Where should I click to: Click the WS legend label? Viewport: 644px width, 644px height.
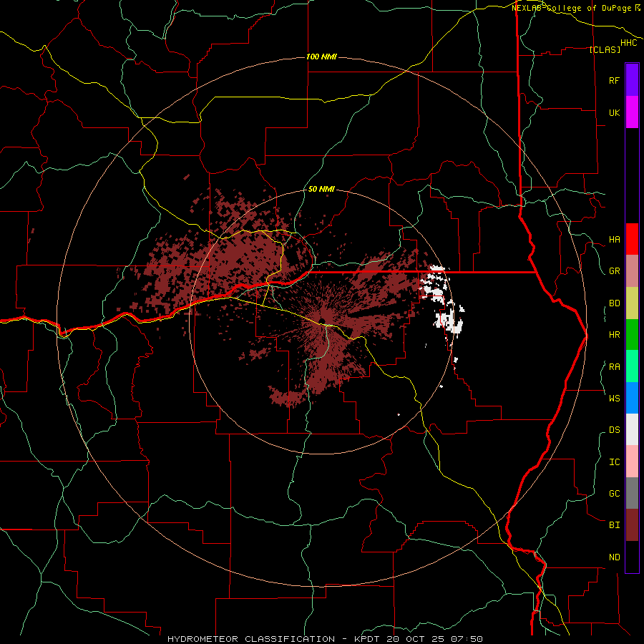(614, 399)
